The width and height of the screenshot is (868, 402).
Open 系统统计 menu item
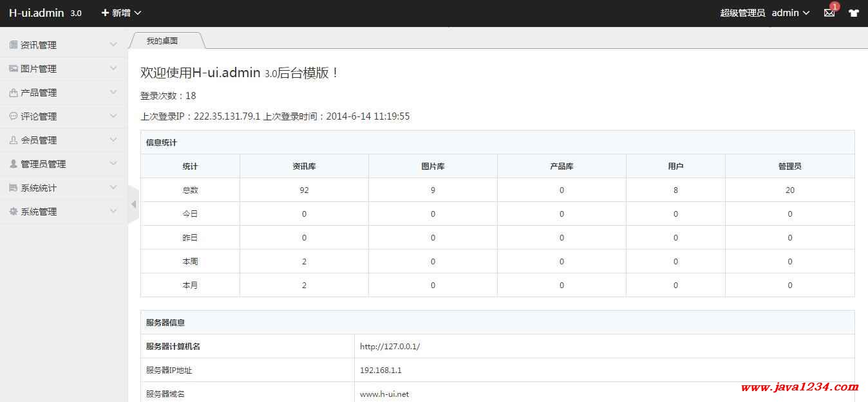click(x=64, y=188)
